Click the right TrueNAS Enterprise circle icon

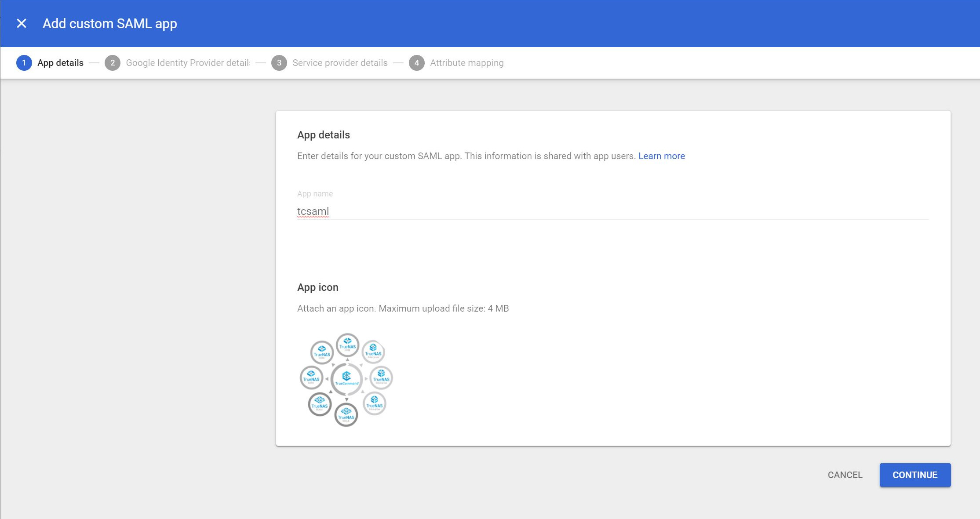tap(381, 378)
